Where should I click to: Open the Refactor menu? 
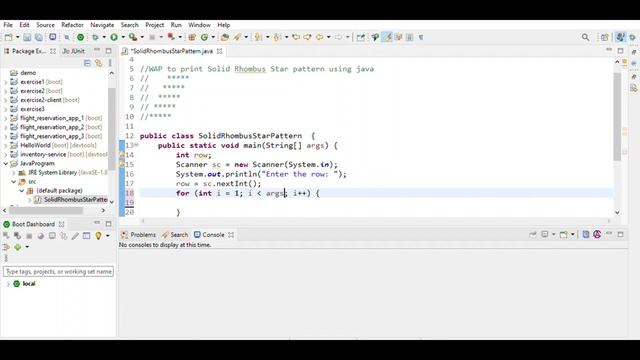(72, 25)
